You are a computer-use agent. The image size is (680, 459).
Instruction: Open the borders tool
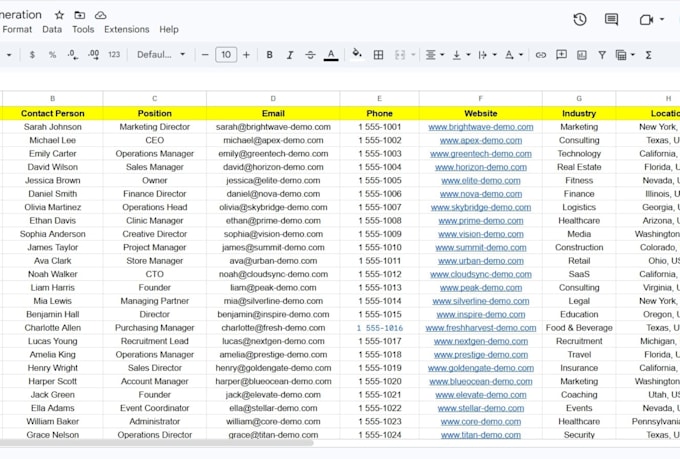click(378, 55)
